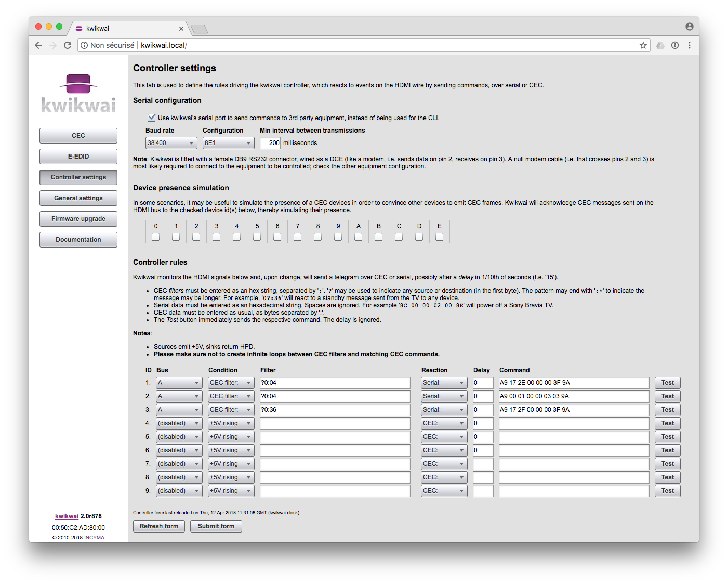The image size is (728, 584).
Task: Check device presence simulation ID C
Action: [x=399, y=237]
